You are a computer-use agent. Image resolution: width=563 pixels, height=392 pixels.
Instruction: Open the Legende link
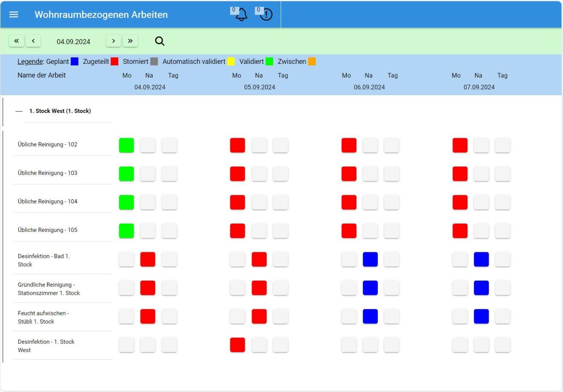[x=30, y=61]
